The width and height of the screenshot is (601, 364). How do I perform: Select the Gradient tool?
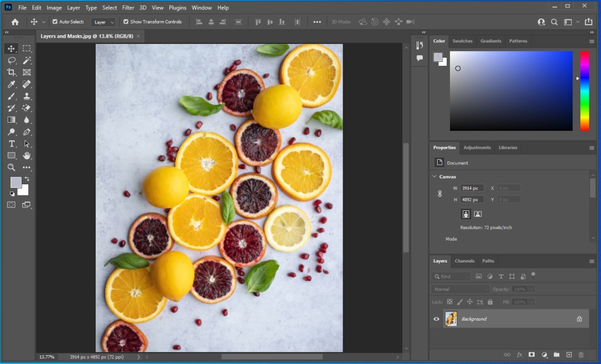[x=11, y=120]
